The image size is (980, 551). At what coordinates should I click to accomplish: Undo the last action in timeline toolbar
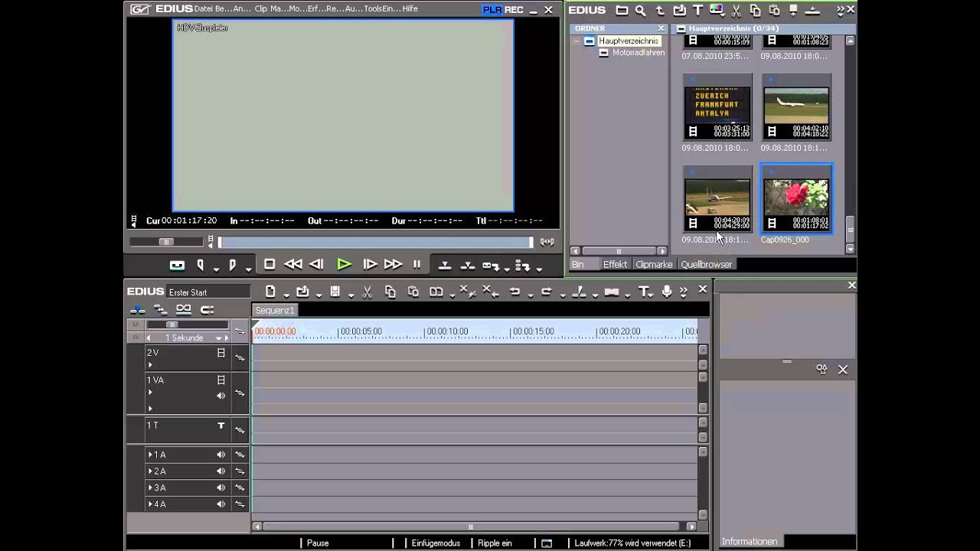pos(514,292)
